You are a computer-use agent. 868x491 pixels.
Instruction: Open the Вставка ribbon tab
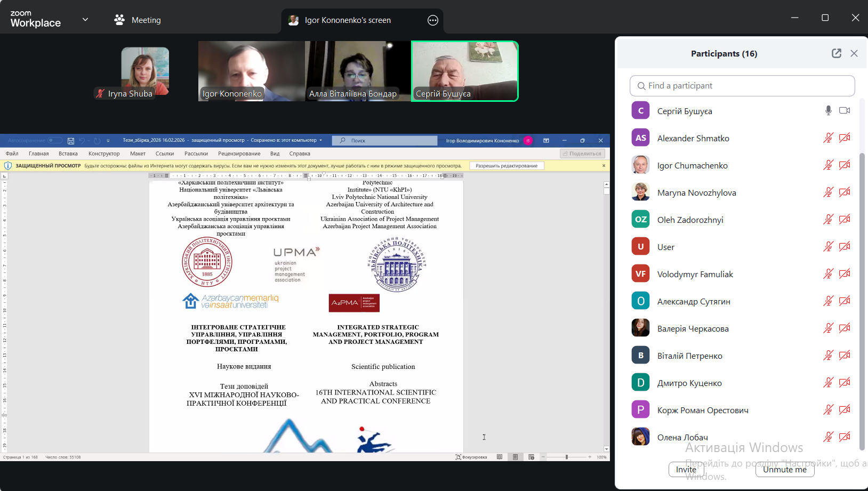click(68, 154)
